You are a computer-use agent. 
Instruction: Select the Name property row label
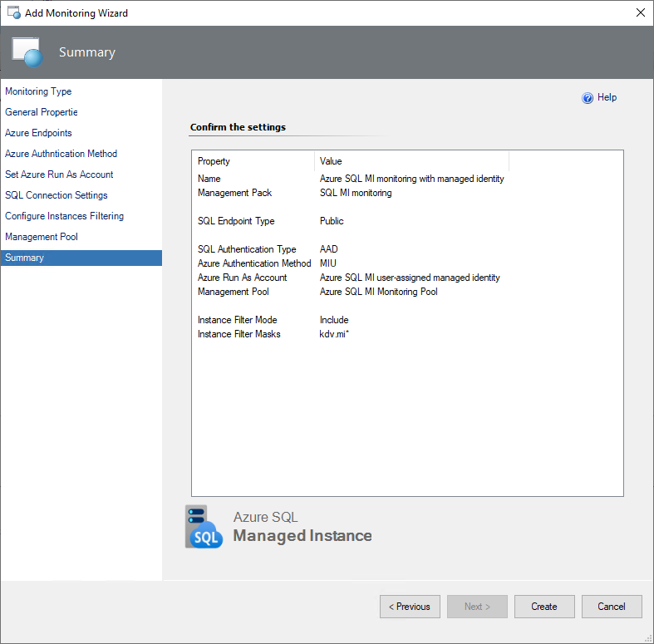pos(209,179)
